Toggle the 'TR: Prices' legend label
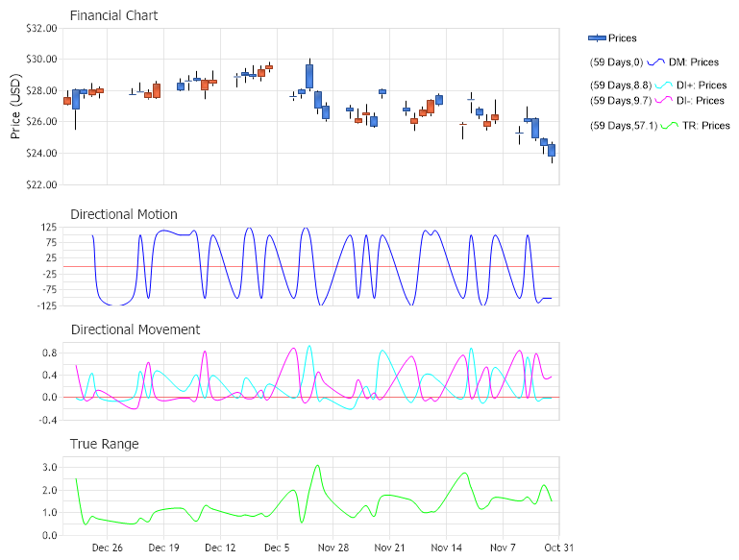 point(705,126)
